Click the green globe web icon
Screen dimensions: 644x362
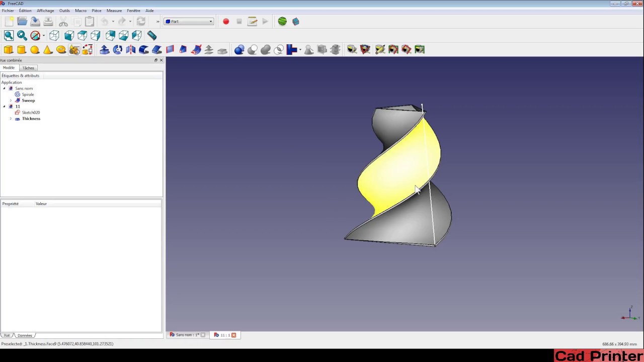282,21
